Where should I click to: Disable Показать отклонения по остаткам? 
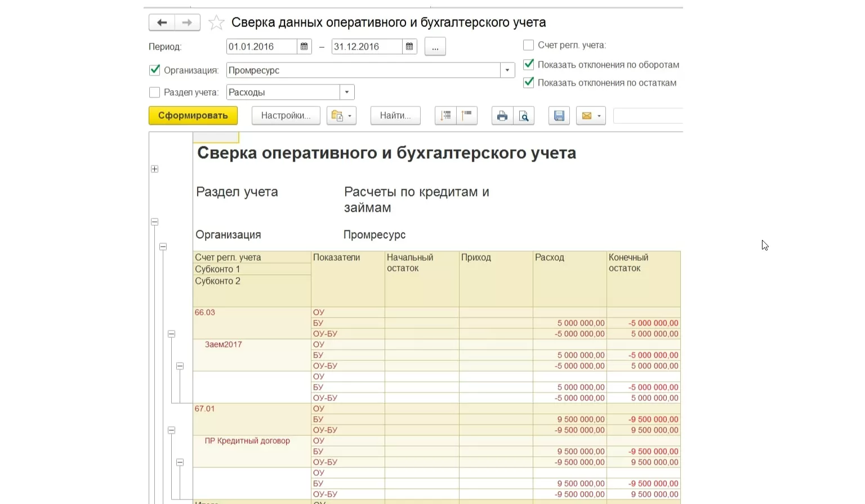pyautogui.click(x=528, y=83)
